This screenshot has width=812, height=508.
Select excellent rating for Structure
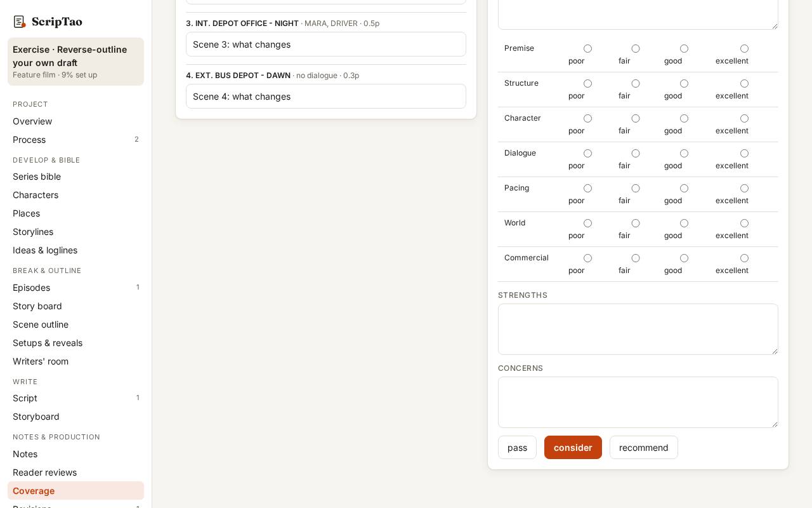(x=744, y=84)
